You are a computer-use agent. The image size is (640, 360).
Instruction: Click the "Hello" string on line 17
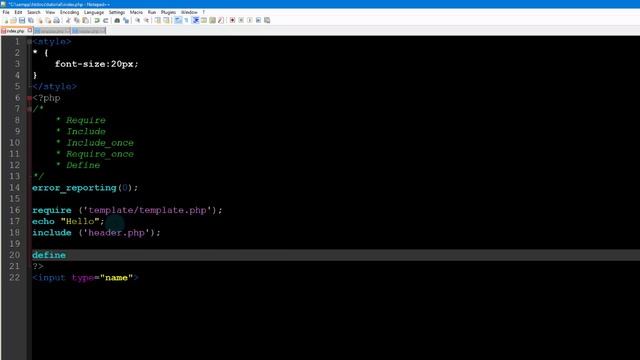(80, 221)
